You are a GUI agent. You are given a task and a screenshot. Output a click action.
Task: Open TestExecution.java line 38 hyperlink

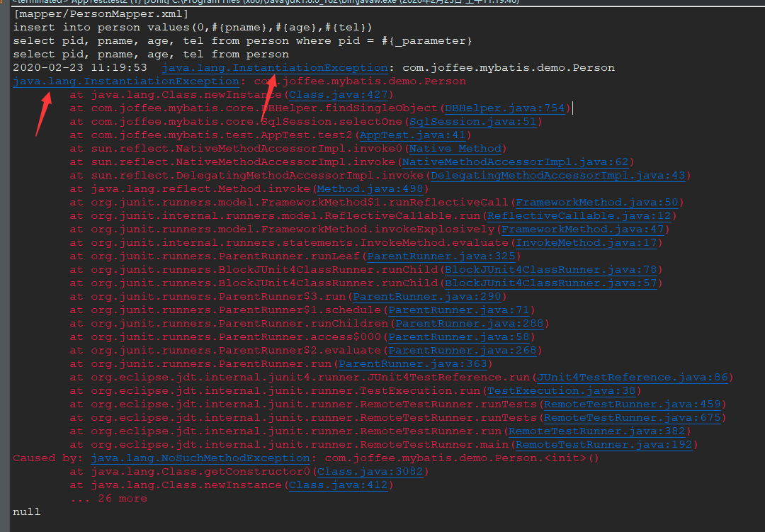click(562, 390)
